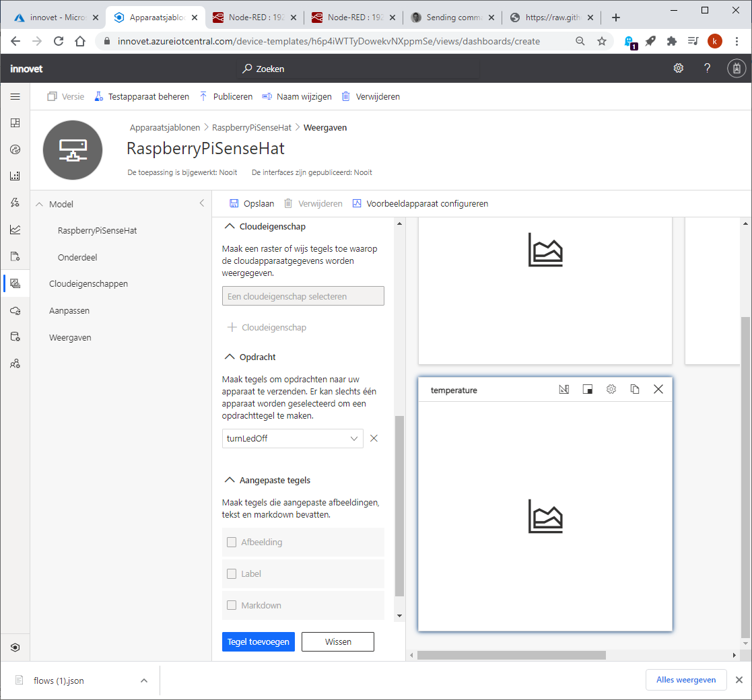Open the Device templates icon in sidebar
752x700 pixels.
tap(15, 283)
